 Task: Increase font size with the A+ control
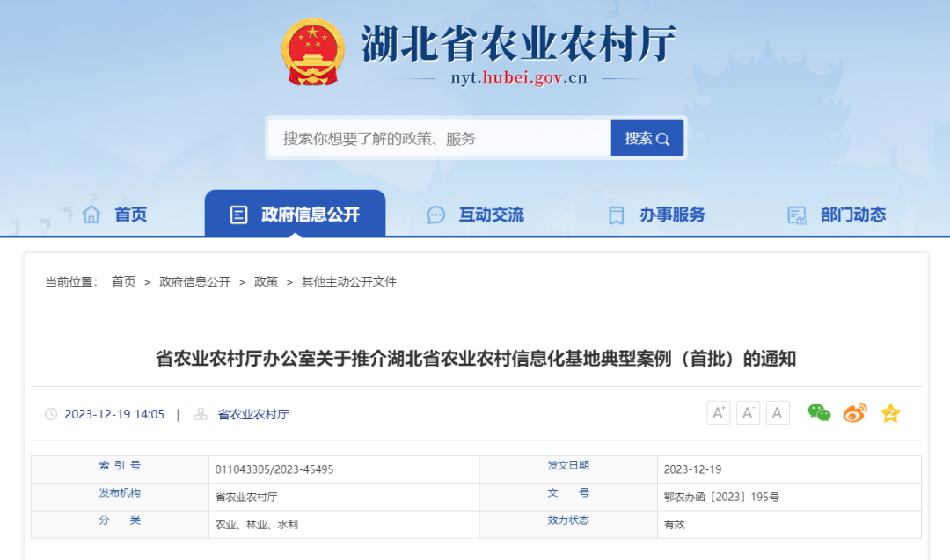click(718, 412)
